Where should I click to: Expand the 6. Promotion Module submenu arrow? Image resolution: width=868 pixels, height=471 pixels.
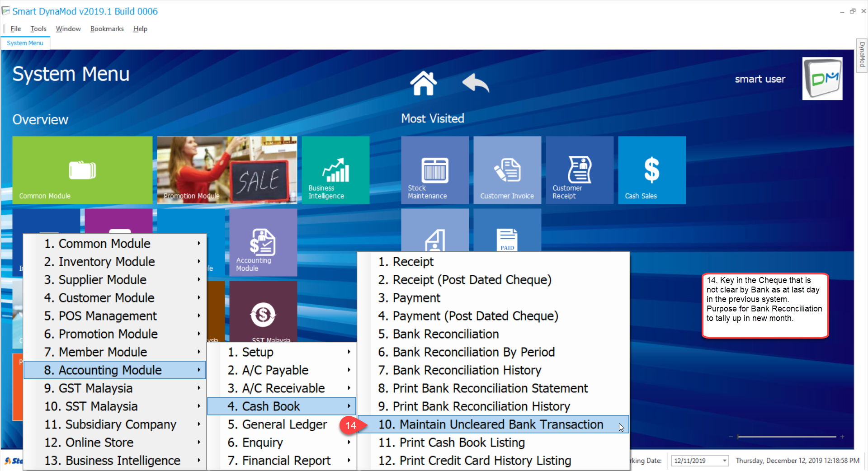[199, 334]
